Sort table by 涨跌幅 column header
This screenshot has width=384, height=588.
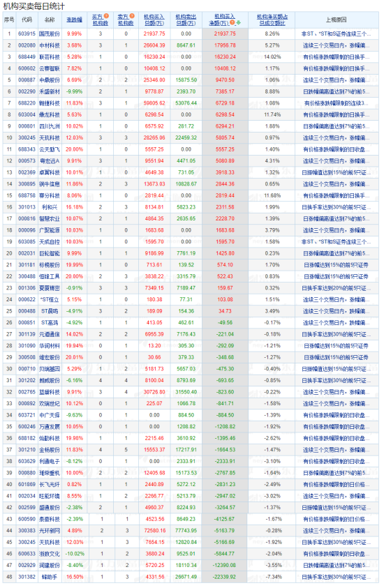click(x=74, y=20)
